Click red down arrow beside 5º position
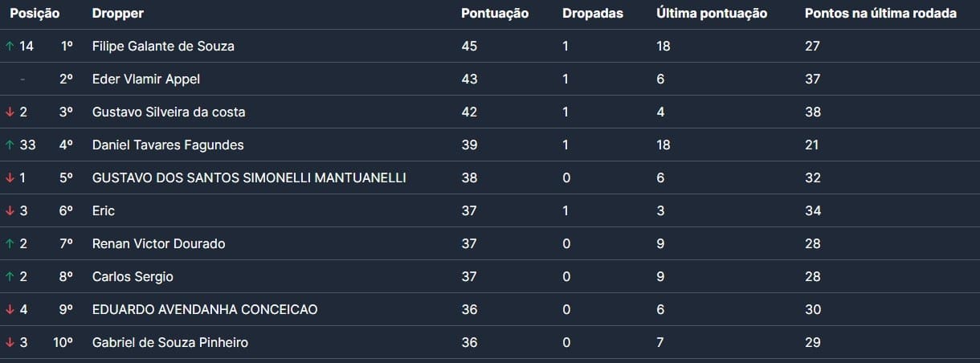Screen dimensions: 980x363 click(x=10, y=178)
